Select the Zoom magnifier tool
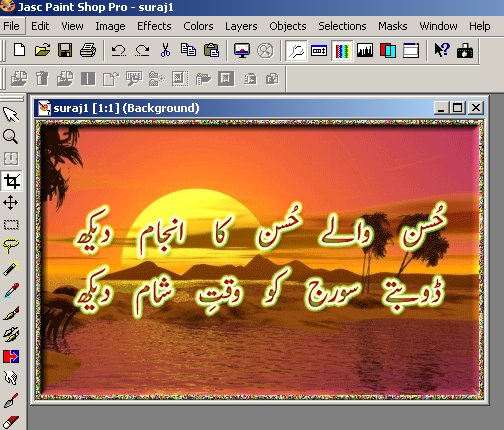This screenshot has height=430, width=504. [x=11, y=137]
